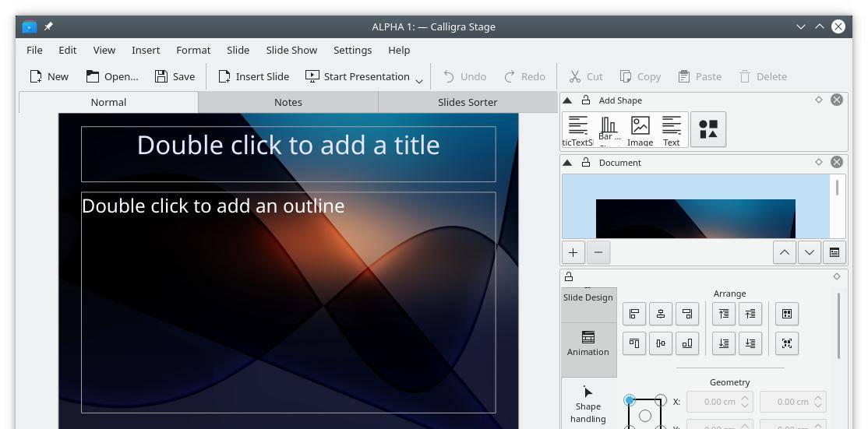Select the center anchor point radio button

click(x=644, y=416)
